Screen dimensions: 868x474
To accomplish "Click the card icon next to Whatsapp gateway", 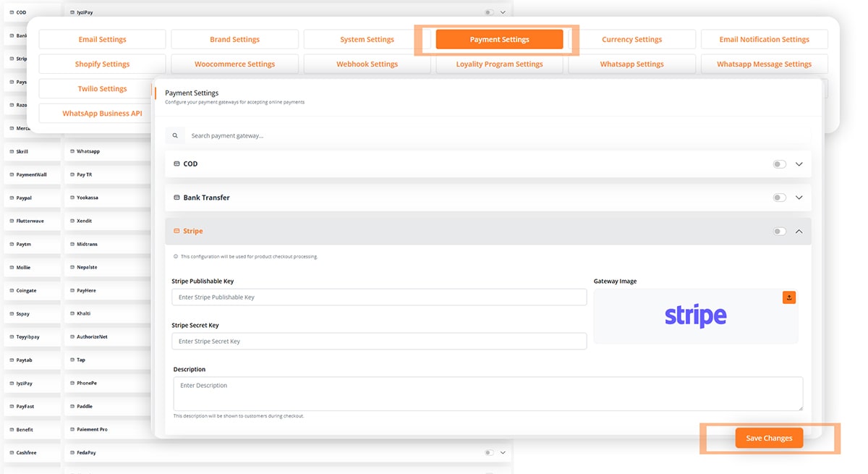I will pos(72,151).
